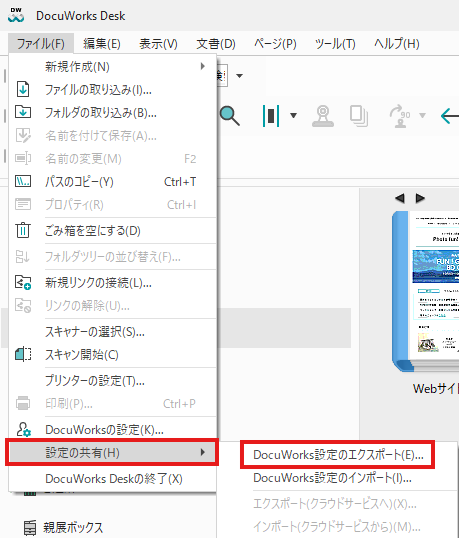Click the 親展ボックス cabinet icon
The image size is (459, 538).
[x=30, y=528]
